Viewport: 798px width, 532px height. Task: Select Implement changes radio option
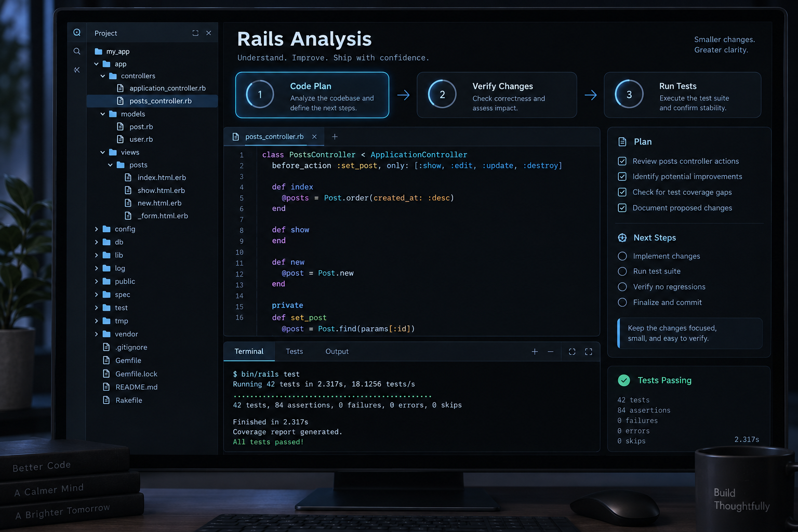click(x=622, y=256)
